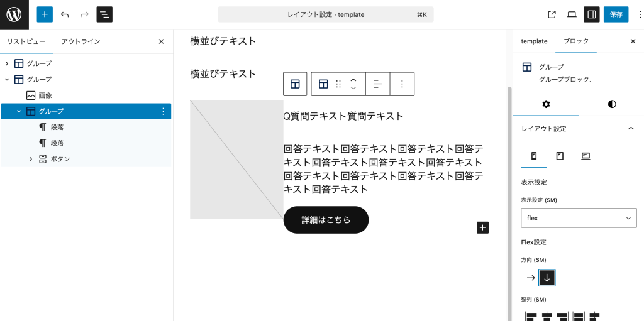The width and height of the screenshot is (644, 321).
Task: Select the tablet breakpoint icon
Action: pos(560,156)
